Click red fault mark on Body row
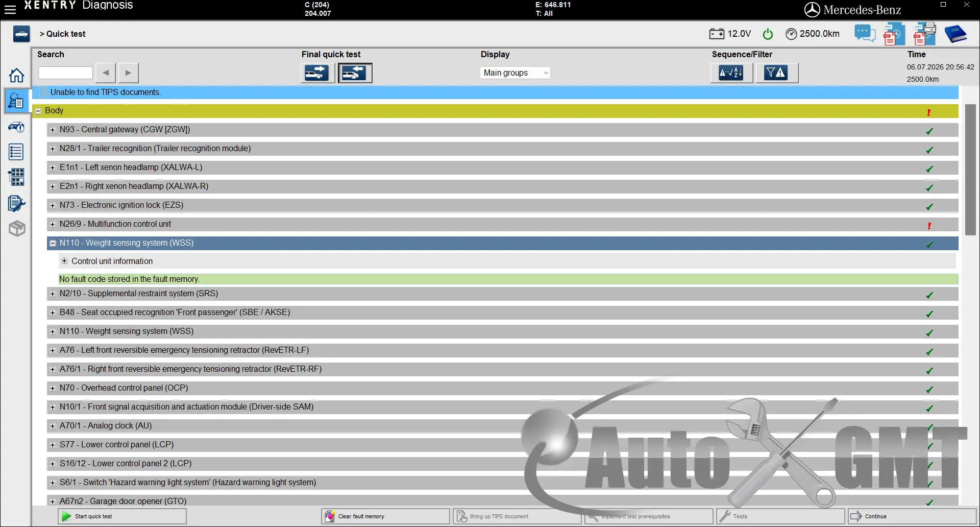This screenshot has height=527, width=980. pyautogui.click(x=928, y=112)
